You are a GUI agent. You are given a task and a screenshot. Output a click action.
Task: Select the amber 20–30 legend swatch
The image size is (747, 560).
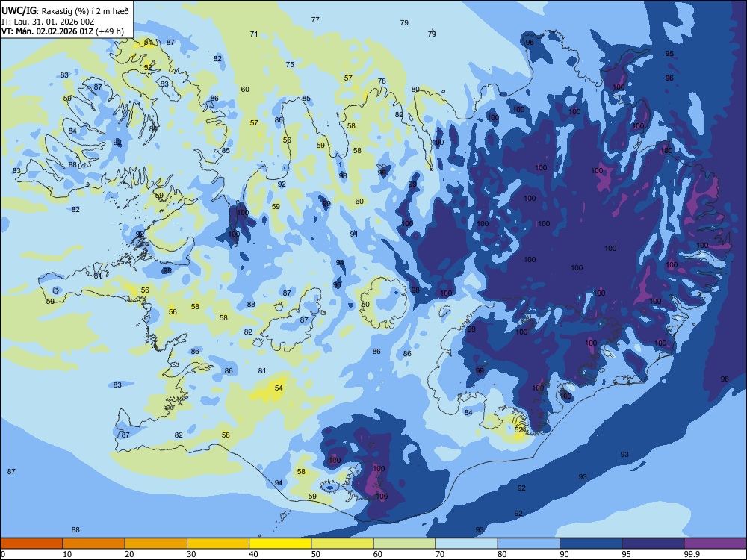[x=156, y=544]
